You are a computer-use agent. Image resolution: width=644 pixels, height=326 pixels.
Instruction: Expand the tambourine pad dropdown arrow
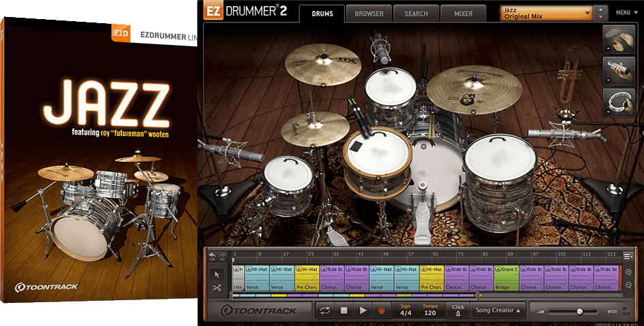tap(607, 111)
